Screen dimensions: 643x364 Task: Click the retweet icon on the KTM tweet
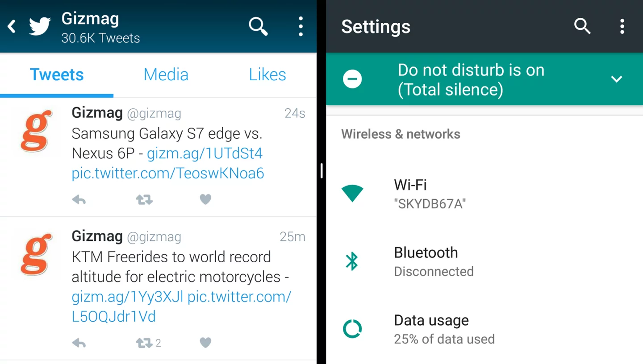tap(143, 343)
